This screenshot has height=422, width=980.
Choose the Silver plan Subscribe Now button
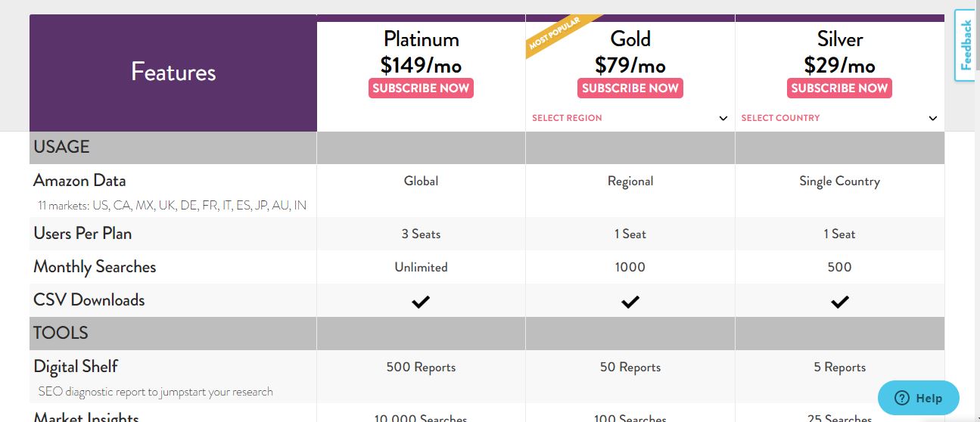tap(839, 88)
